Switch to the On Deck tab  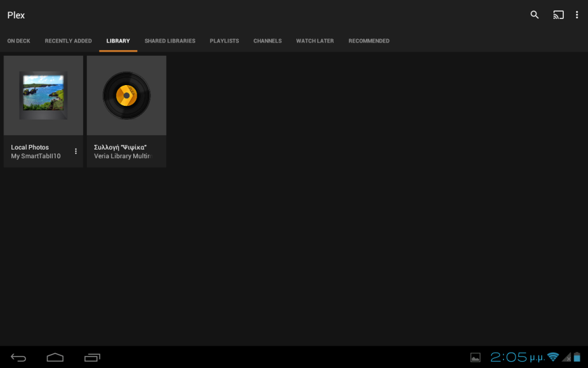(19, 41)
